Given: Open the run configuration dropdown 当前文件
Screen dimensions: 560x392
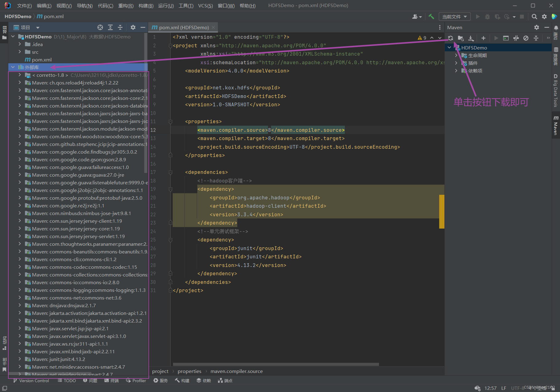Looking at the screenshot, I should click(x=455, y=17).
